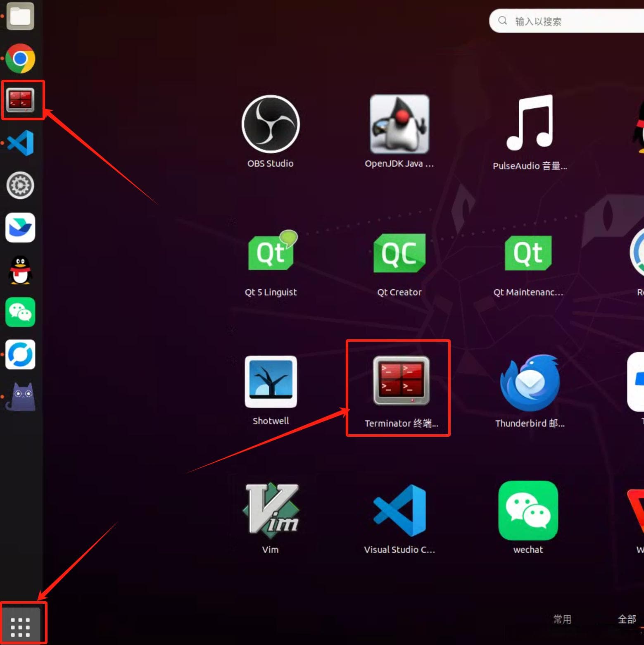Open the blue circular sync app in dock
This screenshot has width=644, height=645.
click(20, 355)
